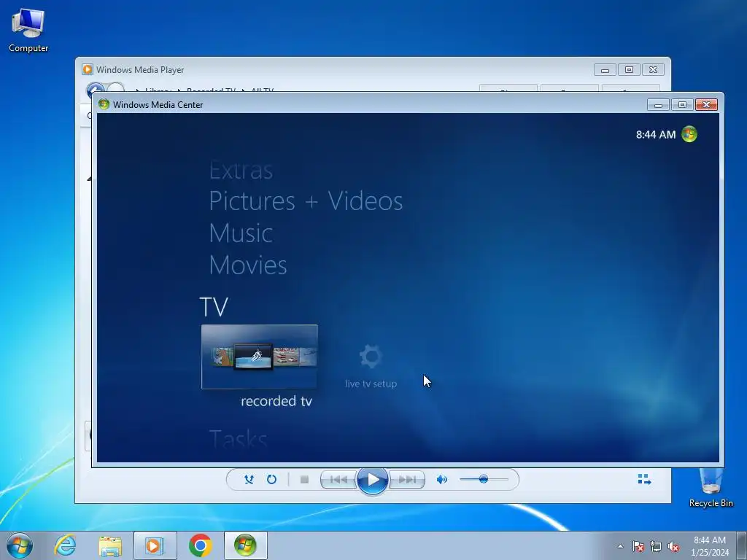Click the round Play button
This screenshot has width=747, height=560.
373,480
